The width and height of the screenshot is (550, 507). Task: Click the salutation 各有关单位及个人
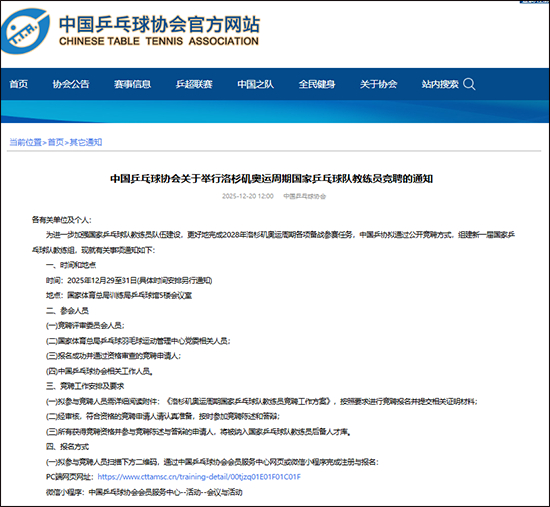point(61,220)
